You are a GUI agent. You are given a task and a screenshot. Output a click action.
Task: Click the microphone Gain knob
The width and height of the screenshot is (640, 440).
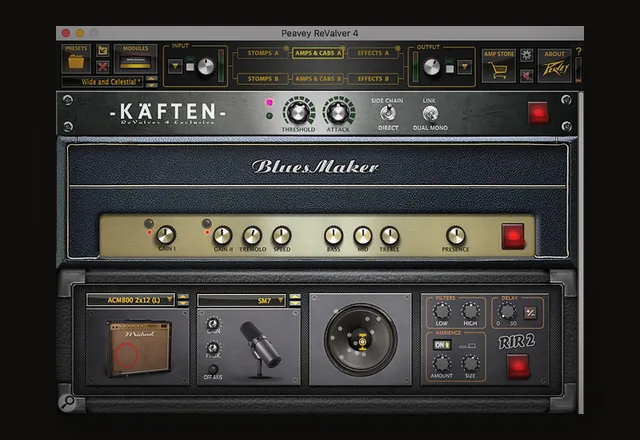coord(213,323)
